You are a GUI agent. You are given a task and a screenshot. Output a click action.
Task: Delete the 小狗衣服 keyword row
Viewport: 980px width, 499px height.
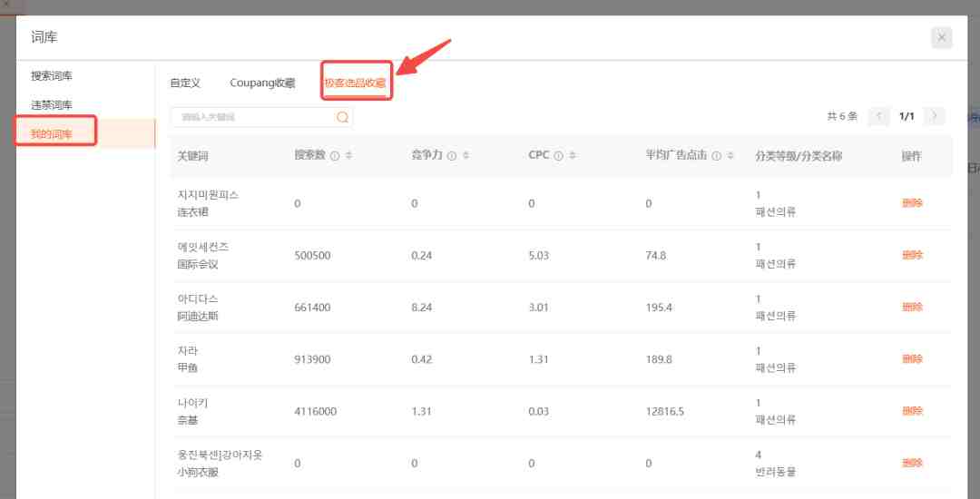pos(912,463)
